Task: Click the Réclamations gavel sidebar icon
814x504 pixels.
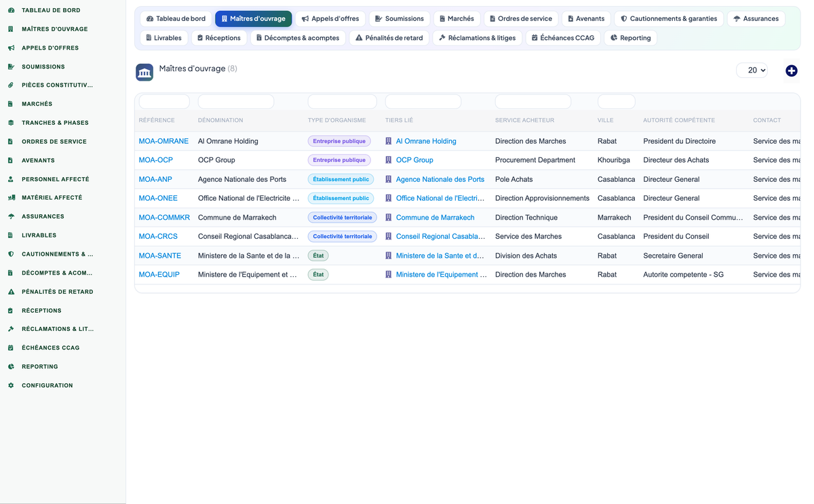Action: (x=11, y=329)
